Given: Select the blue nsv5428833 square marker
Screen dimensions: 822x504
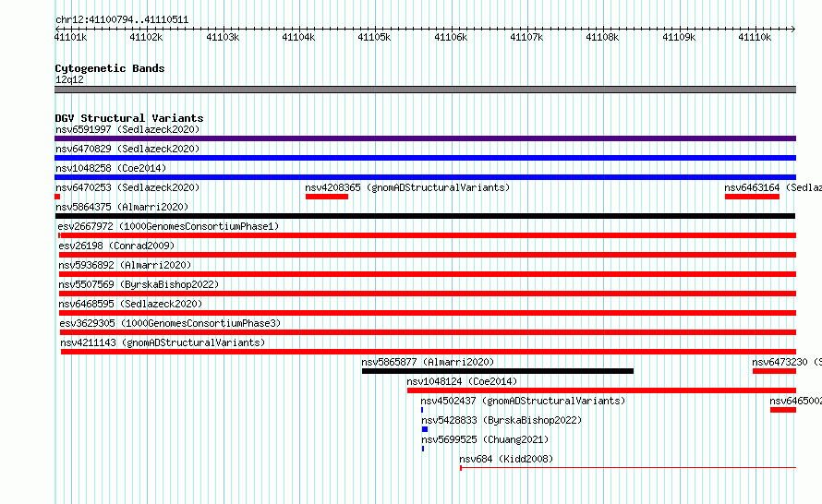Looking at the screenshot, I should [x=425, y=429].
